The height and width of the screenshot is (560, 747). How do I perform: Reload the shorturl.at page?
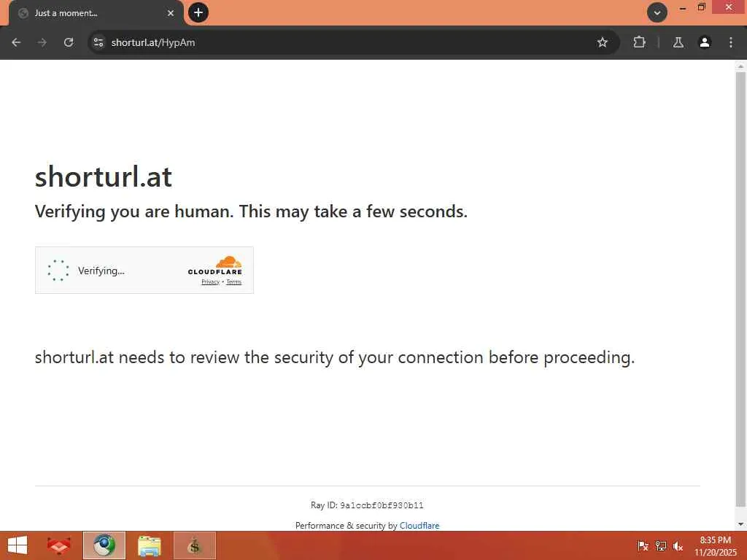pyautogui.click(x=69, y=42)
